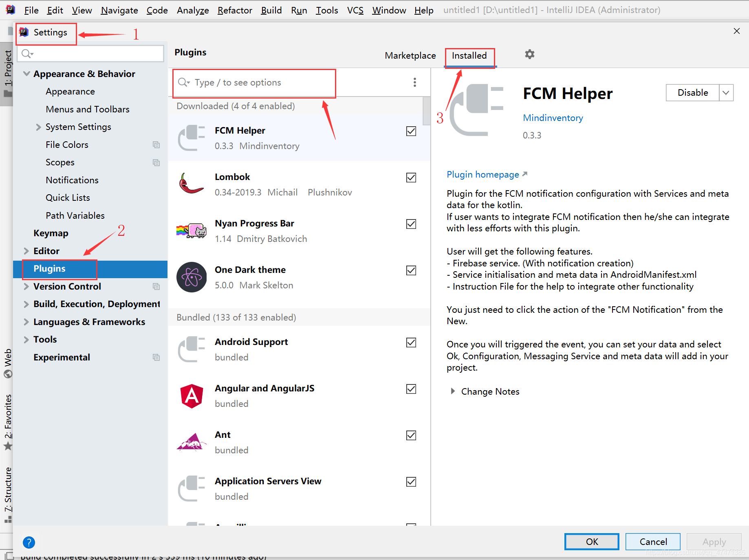749x560 pixels.
Task: Open the plugins settings gear icon
Action: [x=529, y=54]
